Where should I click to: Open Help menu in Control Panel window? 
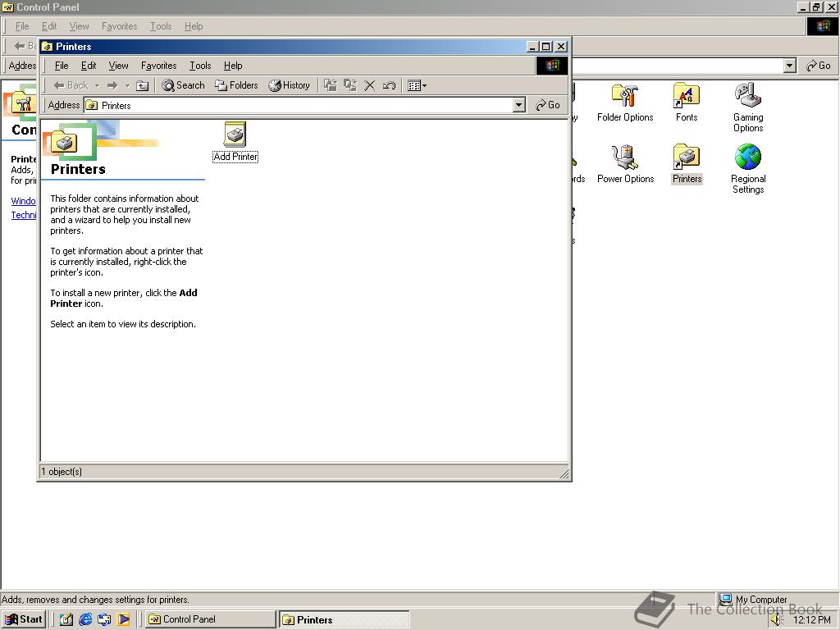[194, 26]
